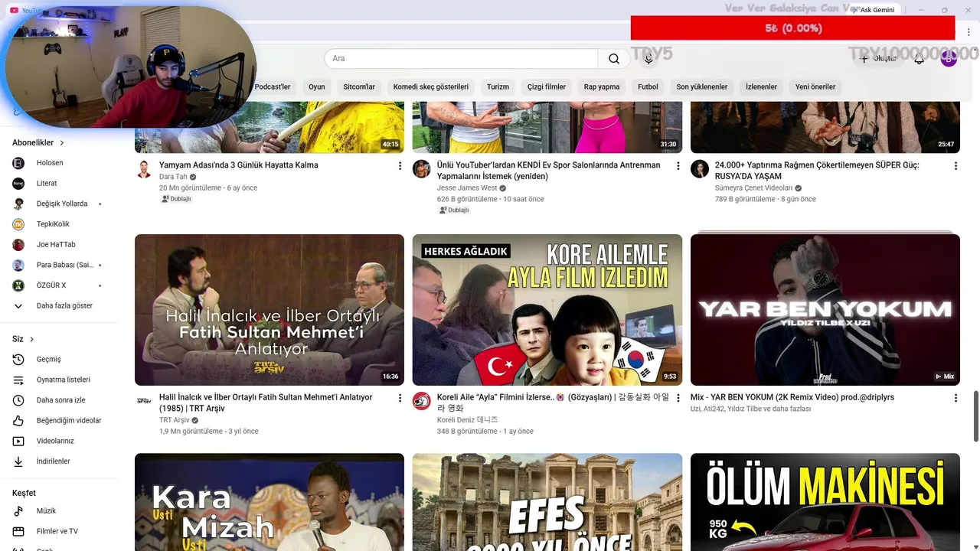The height and width of the screenshot is (551, 980).
Task: Click the page vertical scrollbar
Action: click(976, 416)
